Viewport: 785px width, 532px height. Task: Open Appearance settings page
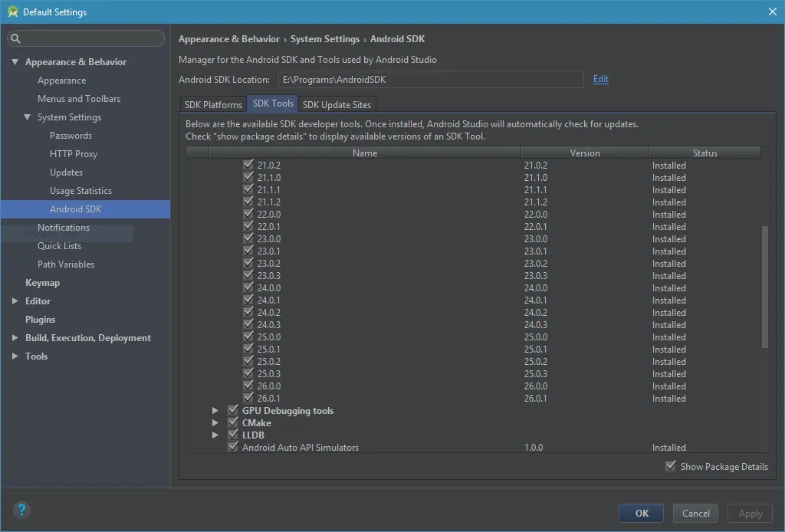point(61,80)
